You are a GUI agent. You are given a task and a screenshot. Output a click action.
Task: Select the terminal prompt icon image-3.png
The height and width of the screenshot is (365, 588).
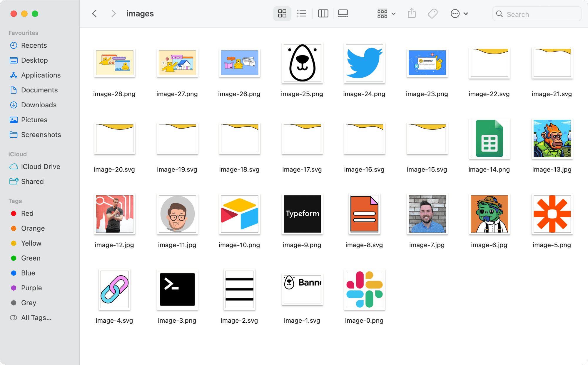click(x=177, y=290)
